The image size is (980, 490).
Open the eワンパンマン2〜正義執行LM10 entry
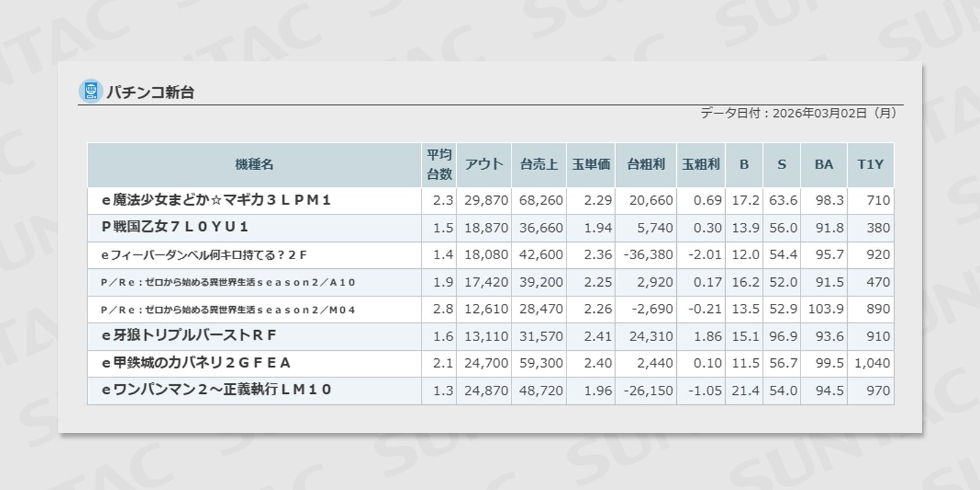coord(216,390)
